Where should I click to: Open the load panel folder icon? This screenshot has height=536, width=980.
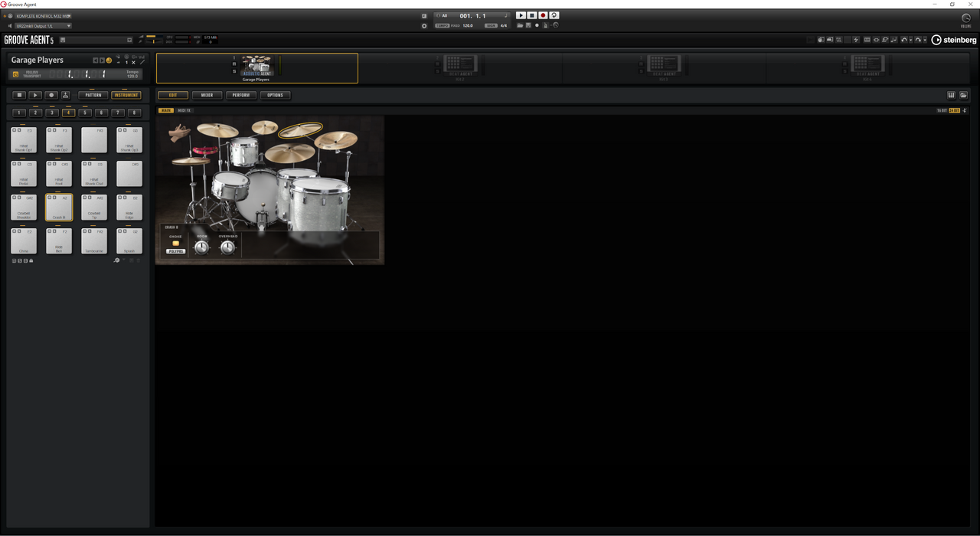coord(963,95)
